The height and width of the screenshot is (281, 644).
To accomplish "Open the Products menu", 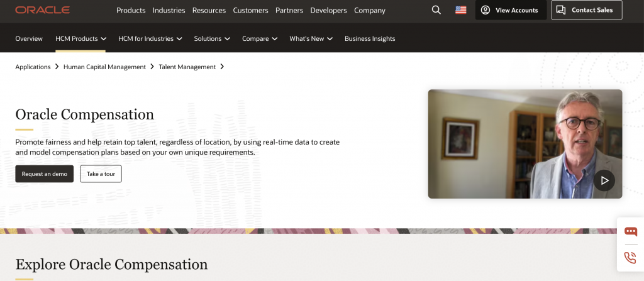I will [131, 11].
